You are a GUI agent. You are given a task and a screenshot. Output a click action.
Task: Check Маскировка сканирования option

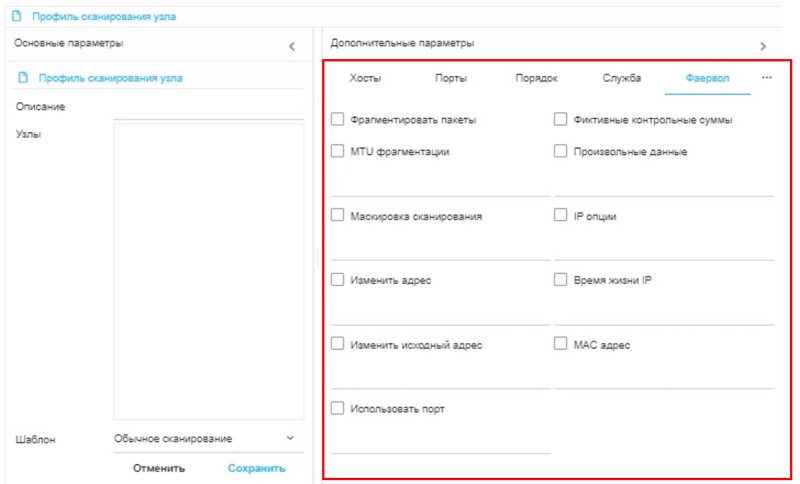(x=338, y=216)
